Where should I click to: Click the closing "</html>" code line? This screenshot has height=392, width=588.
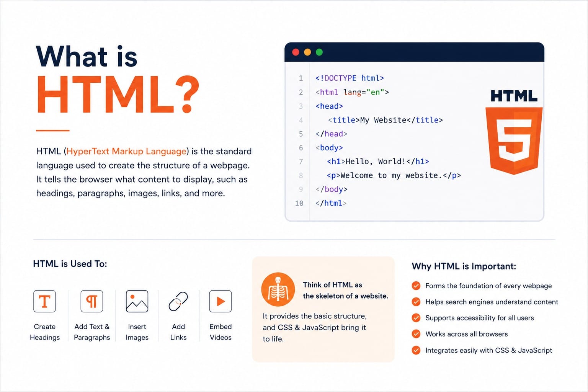click(x=331, y=203)
